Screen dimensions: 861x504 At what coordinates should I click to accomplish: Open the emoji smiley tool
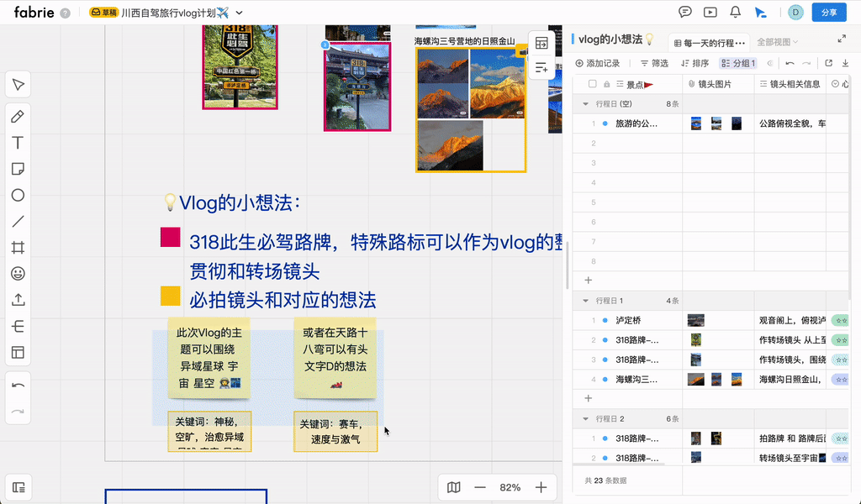click(x=18, y=274)
